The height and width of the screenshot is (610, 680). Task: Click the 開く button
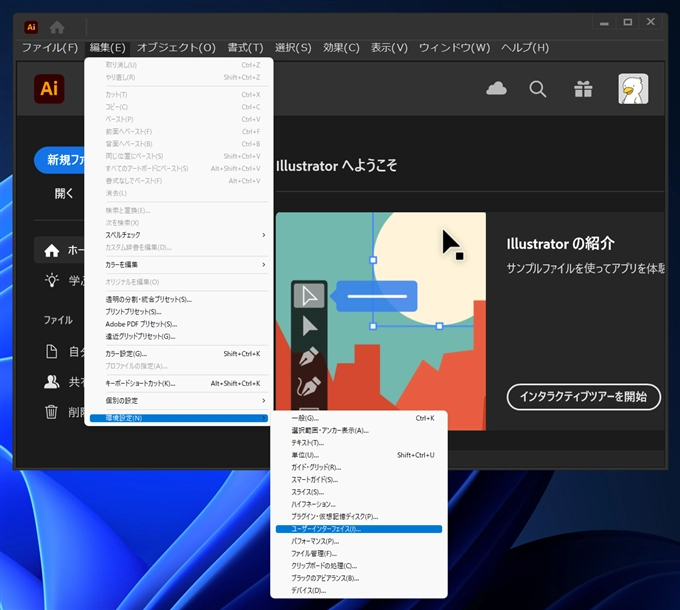(x=64, y=193)
